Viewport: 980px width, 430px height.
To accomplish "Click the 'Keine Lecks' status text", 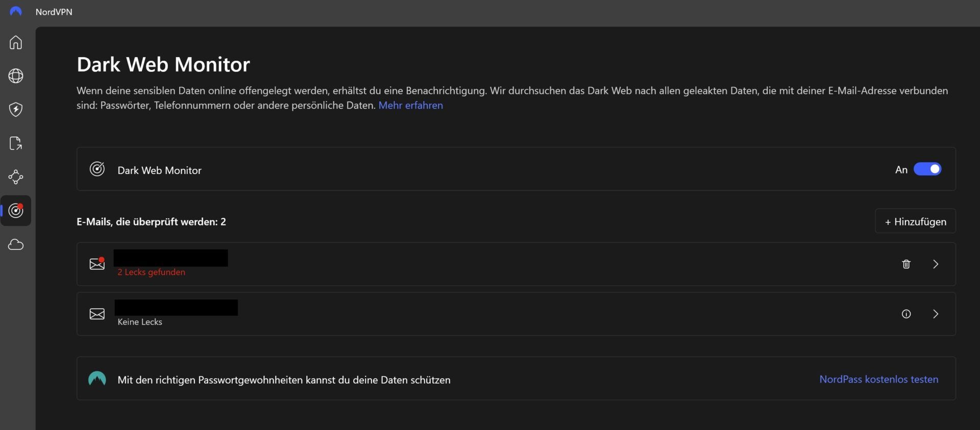I will 140,322.
